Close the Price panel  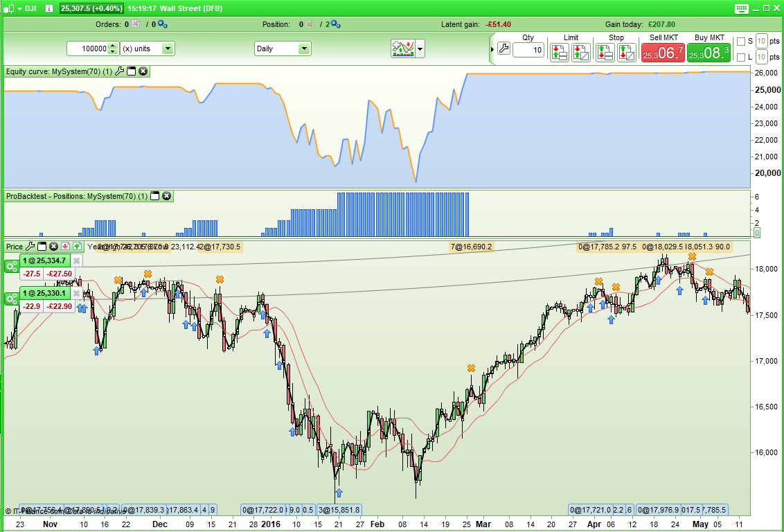53,246
